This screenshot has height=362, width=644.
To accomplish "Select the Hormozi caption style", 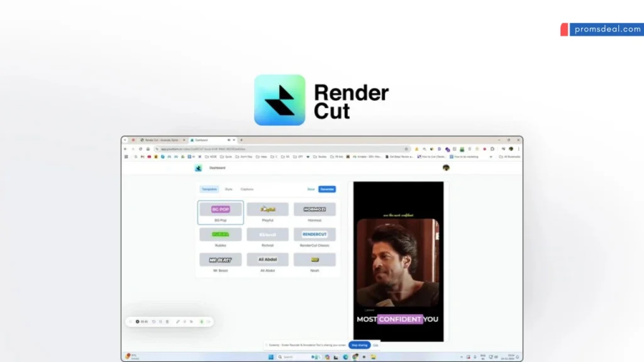I will [x=314, y=209].
